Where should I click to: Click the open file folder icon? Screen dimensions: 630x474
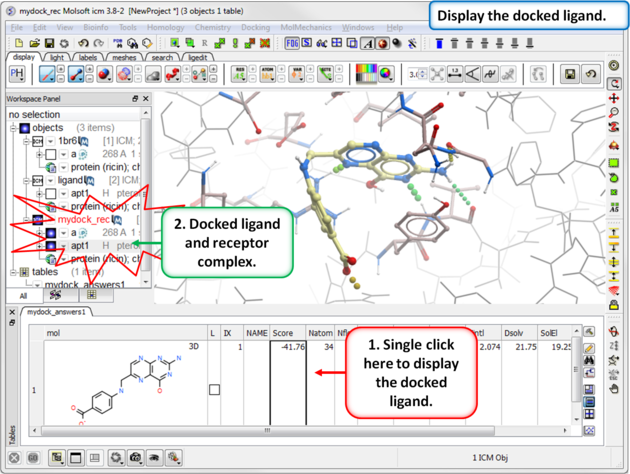33,44
